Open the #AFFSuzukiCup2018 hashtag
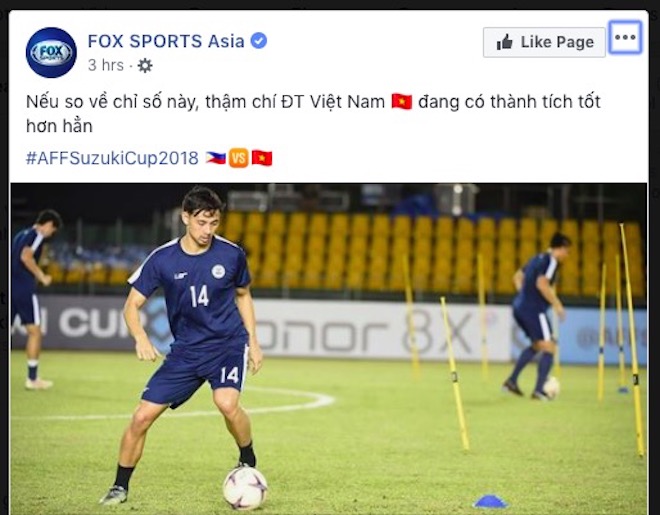Viewport: 660px width, 515px height. [x=112, y=158]
